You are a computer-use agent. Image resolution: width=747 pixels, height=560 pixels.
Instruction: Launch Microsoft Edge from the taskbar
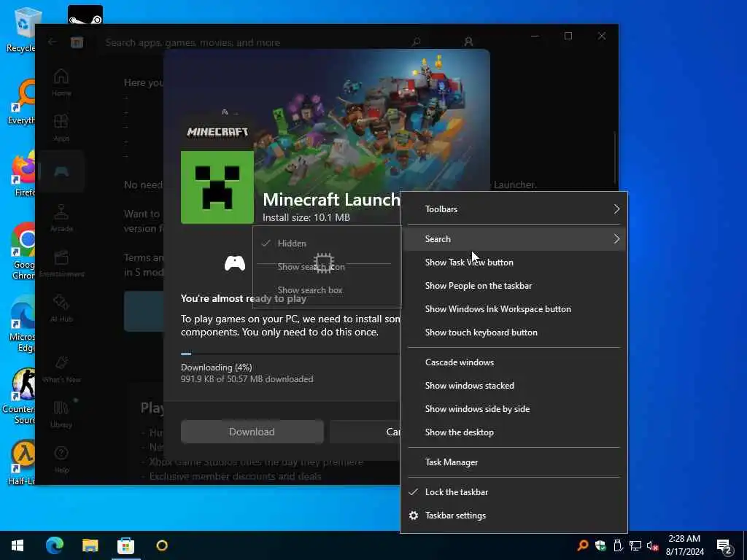[x=54, y=545]
